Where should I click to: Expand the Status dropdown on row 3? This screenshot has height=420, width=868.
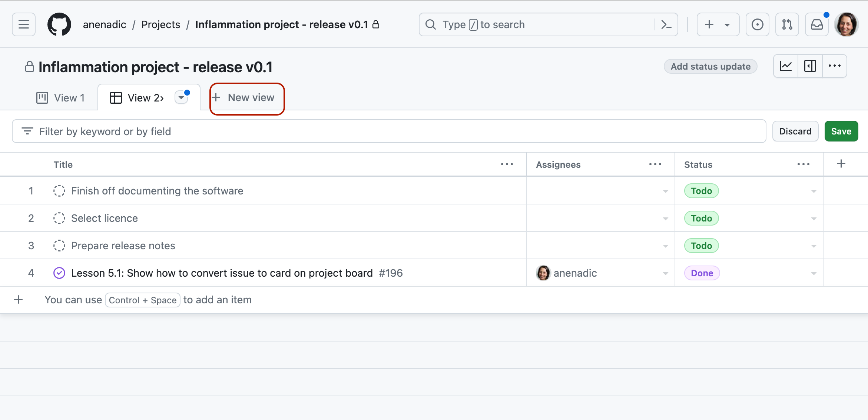[814, 245]
